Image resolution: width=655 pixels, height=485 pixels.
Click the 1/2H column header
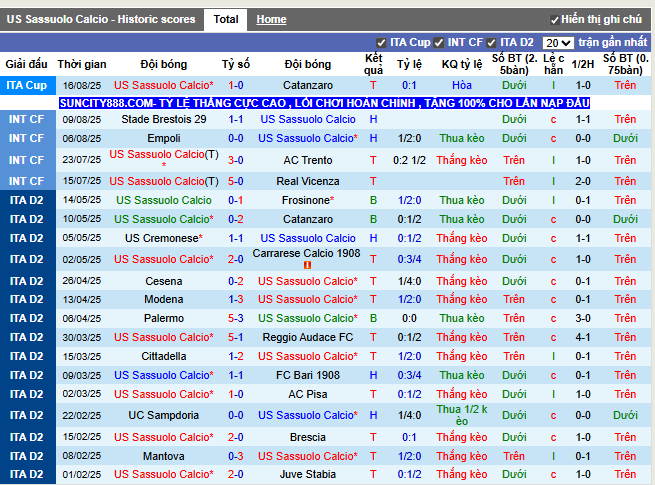coord(583,64)
